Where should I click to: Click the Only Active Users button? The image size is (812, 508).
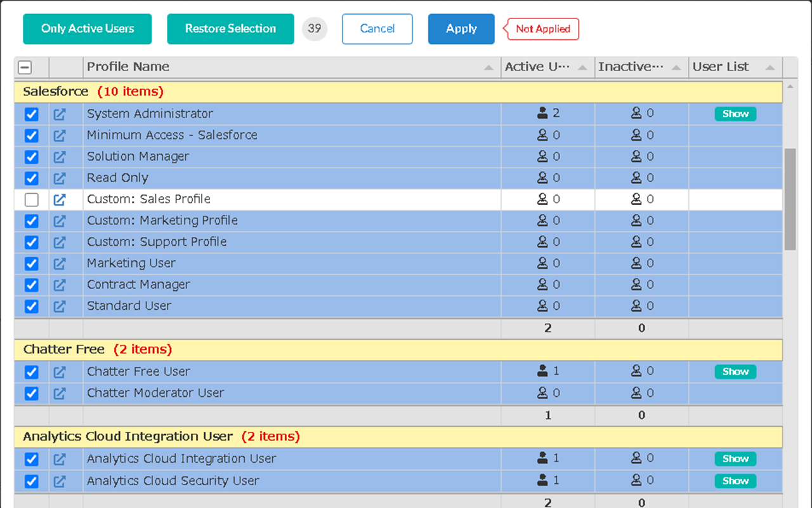point(88,29)
